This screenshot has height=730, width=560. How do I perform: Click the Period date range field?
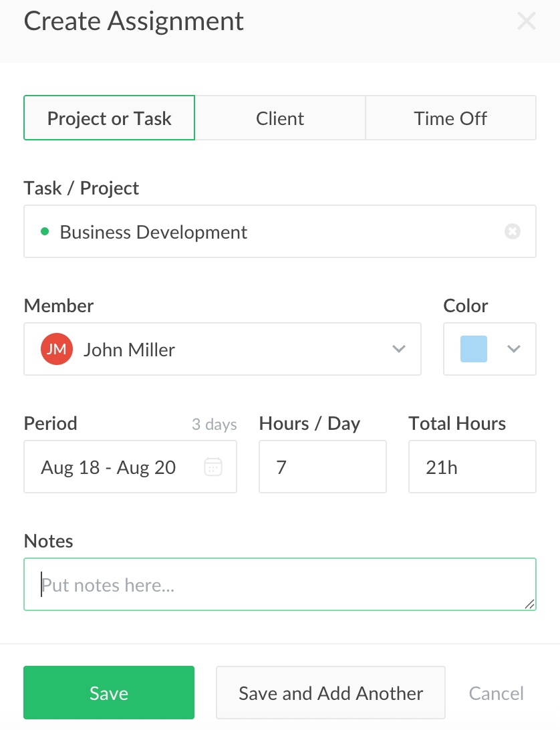click(114, 467)
